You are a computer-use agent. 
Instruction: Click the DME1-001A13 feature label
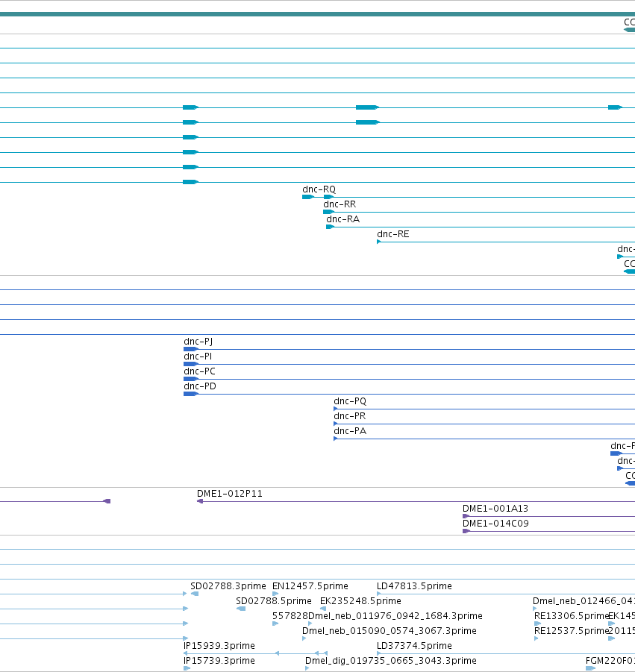pos(495,509)
